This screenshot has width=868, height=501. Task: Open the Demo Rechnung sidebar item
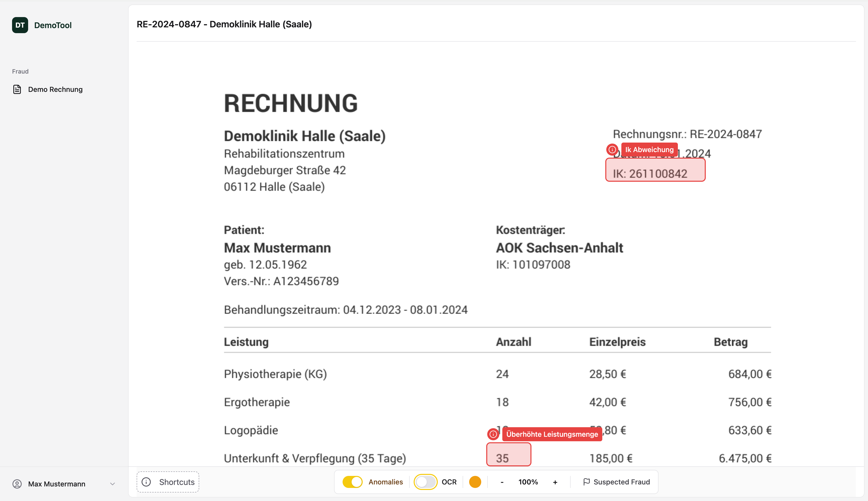(x=55, y=89)
